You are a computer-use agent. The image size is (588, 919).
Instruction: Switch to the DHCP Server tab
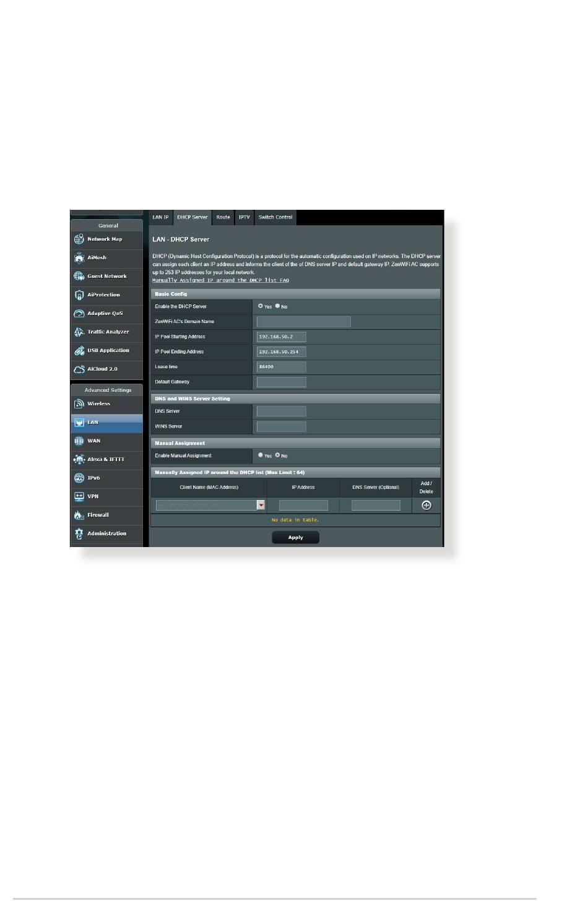click(192, 217)
